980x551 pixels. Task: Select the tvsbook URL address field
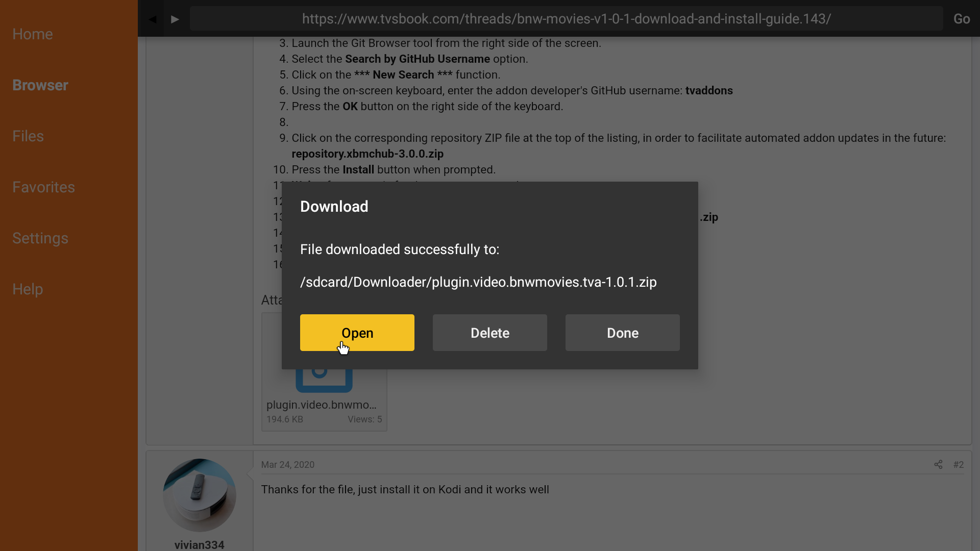pos(566,19)
